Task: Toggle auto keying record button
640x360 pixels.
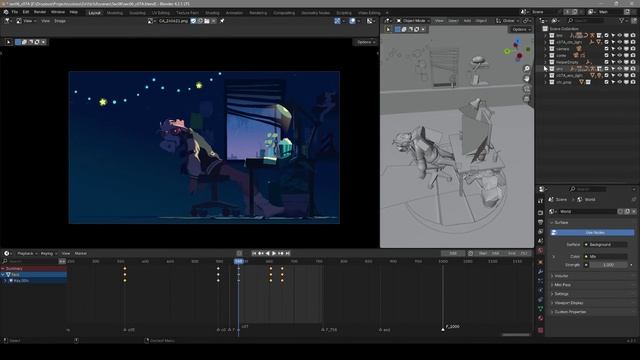Action: (x=239, y=253)
